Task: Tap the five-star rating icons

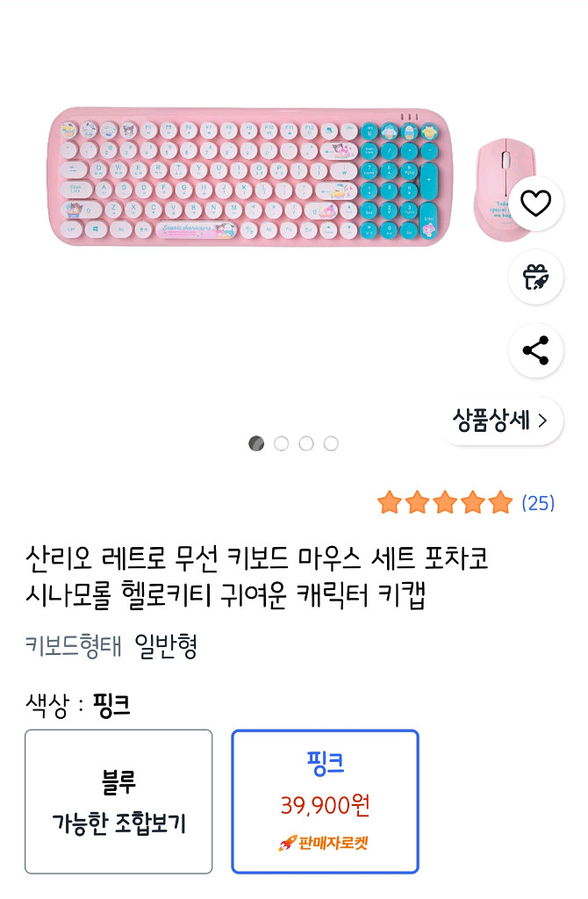Action: click(x=445, y=503)
